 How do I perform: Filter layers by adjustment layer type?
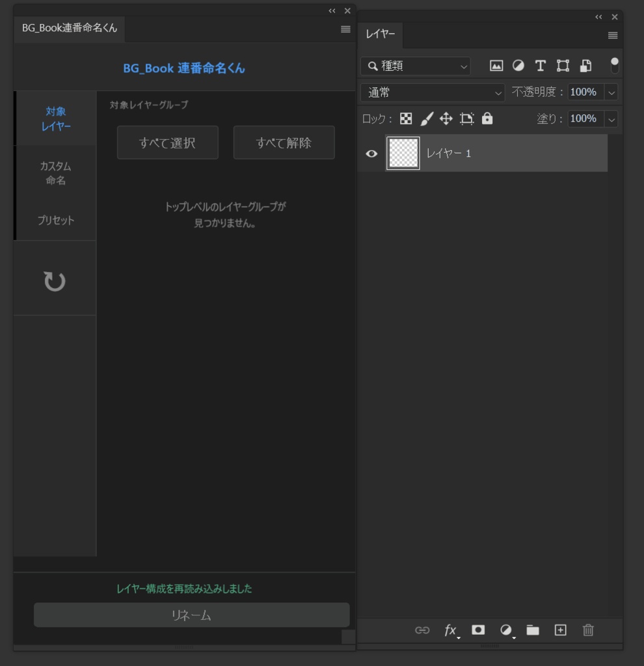pyautogui.click(x=518, y=66)
